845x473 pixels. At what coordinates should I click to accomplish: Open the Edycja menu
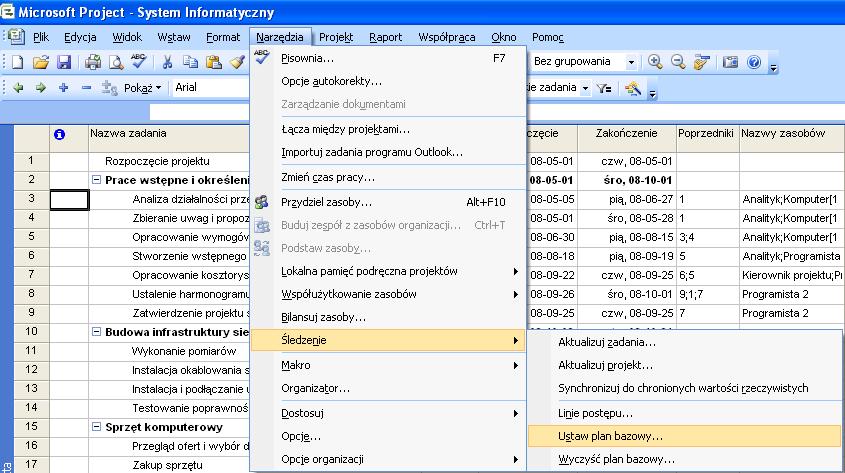click(x=80, y=37)
